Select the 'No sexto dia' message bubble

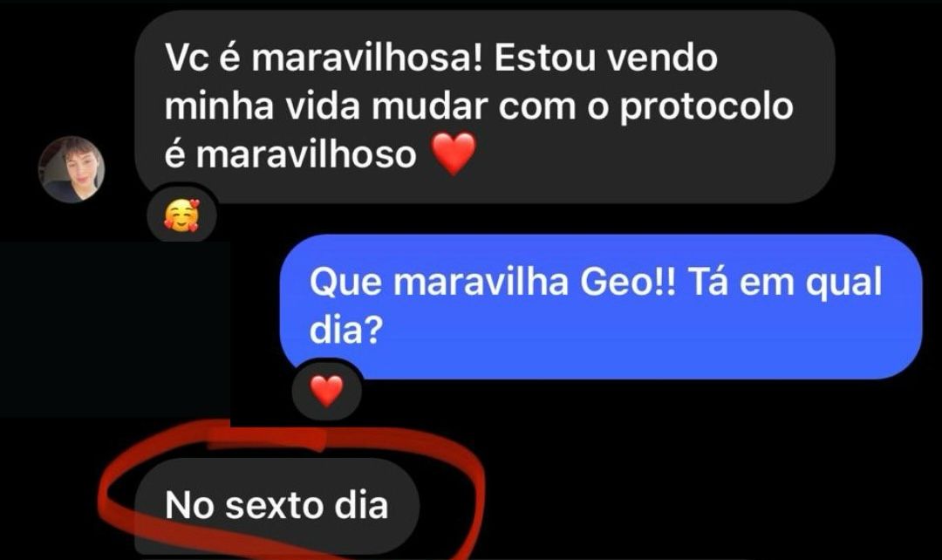point(277,506)
